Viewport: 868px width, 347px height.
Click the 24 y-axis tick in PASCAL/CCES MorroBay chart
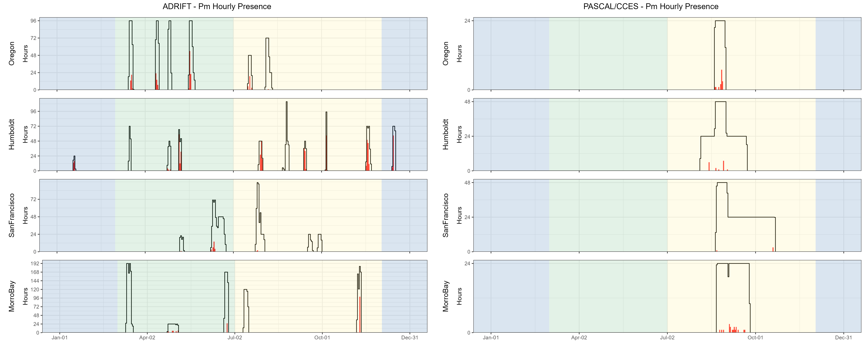(x=467, y=263)
